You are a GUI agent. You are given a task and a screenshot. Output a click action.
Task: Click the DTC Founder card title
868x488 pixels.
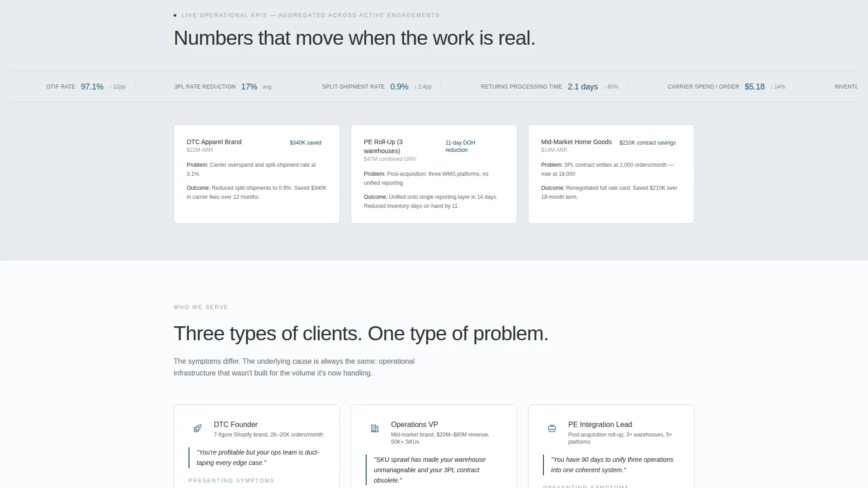click(x=236, y=425)
